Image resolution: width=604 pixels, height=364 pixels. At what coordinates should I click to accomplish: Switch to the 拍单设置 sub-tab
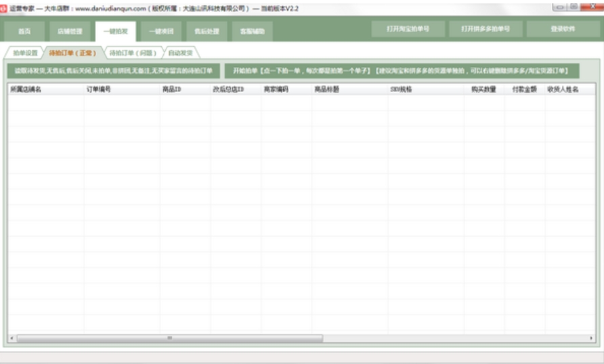(25, 53)
